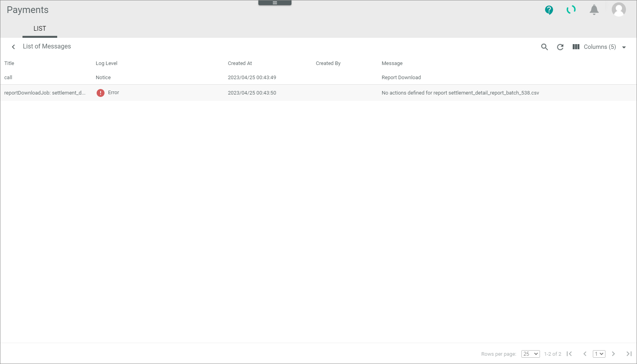Switch to the LIST tab
This screenshot has height=364, width=637.
pyautogui.click(x=39, y=29)
